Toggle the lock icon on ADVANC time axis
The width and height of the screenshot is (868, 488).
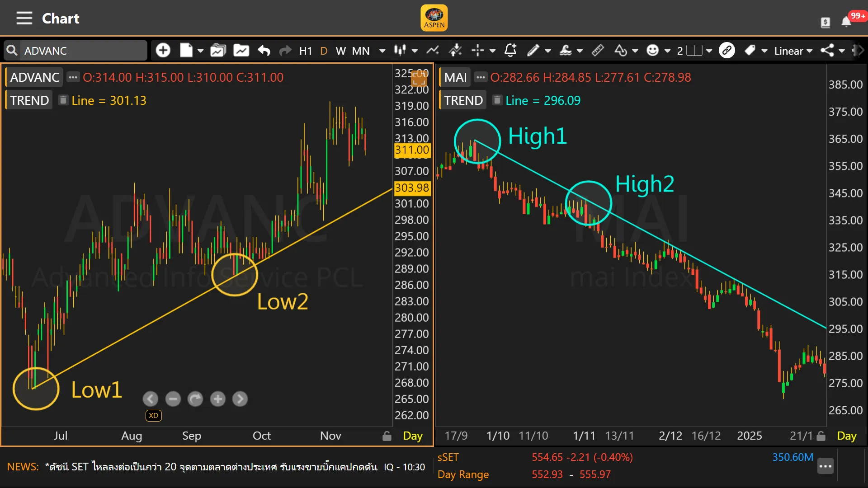pos(387,436)
